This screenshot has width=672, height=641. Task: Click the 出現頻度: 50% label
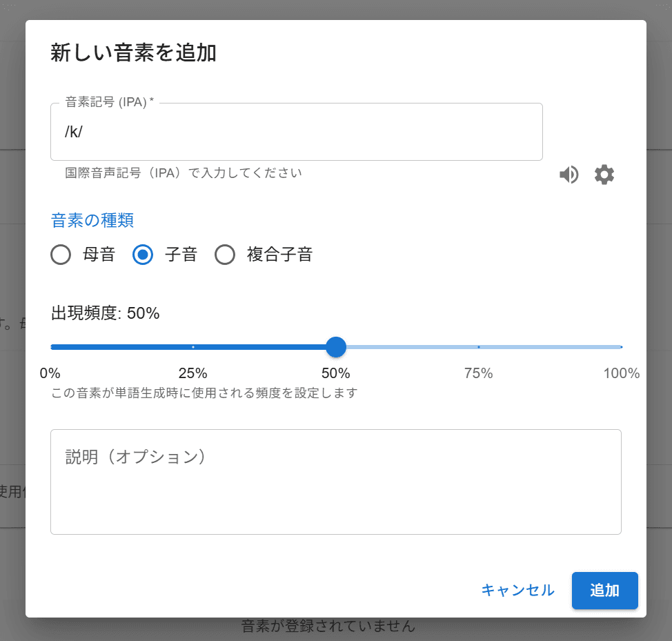coord(106,313)
